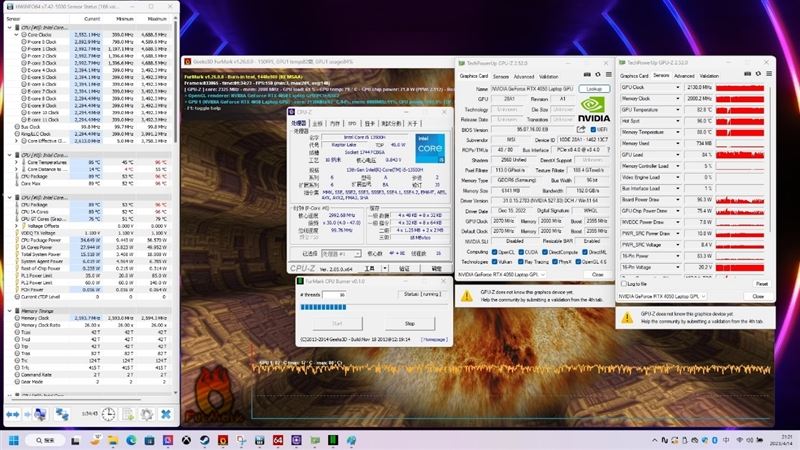The image size is (800, 450).
Task: Open Task View on taskbar
Action: click(76, 440)
